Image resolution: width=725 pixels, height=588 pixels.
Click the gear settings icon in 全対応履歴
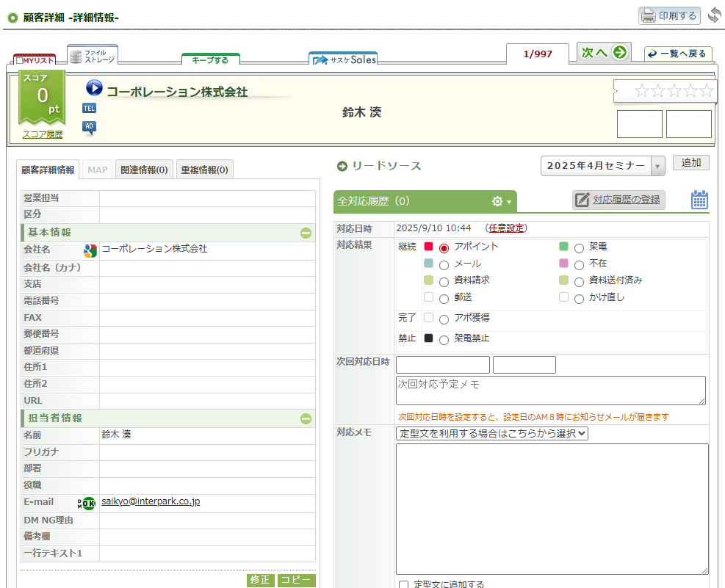pos(497,201)
